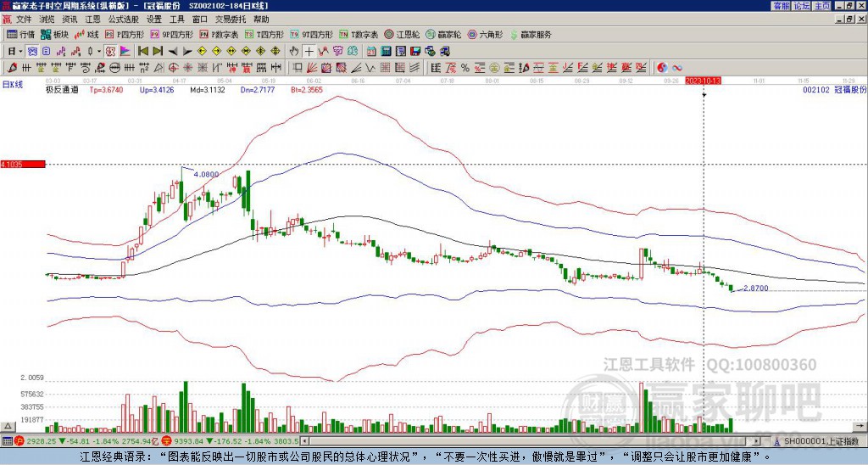This screenshot has height=465, width=868.
Task: Open the calendar date icon
Action: (x=371, y=52)
